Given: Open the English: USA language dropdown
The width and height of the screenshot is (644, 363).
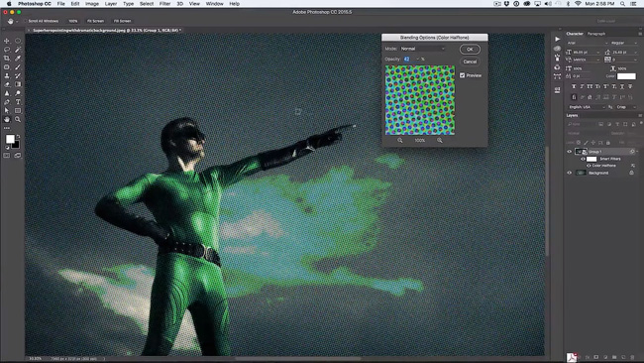Looking at the screenshot, I should (x=587, y=107).
